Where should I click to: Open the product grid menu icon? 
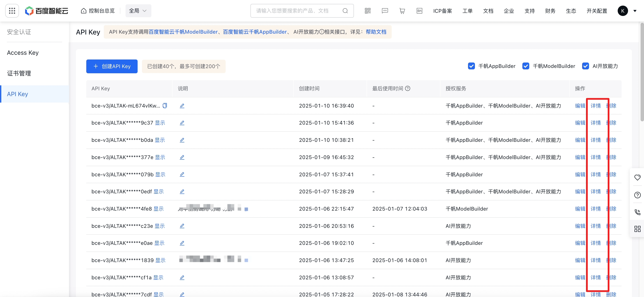click(12, 11)
